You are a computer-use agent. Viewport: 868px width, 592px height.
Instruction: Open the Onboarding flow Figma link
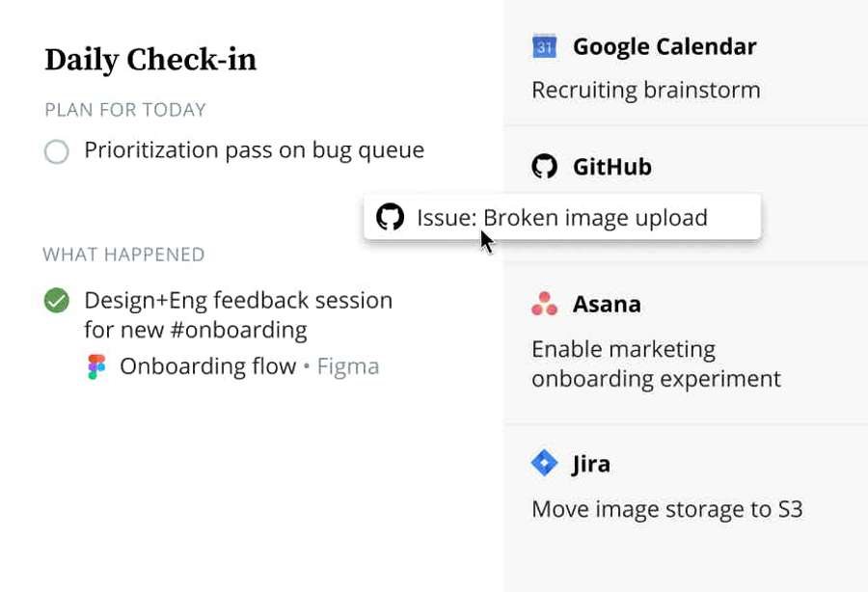tap(207, 366)
